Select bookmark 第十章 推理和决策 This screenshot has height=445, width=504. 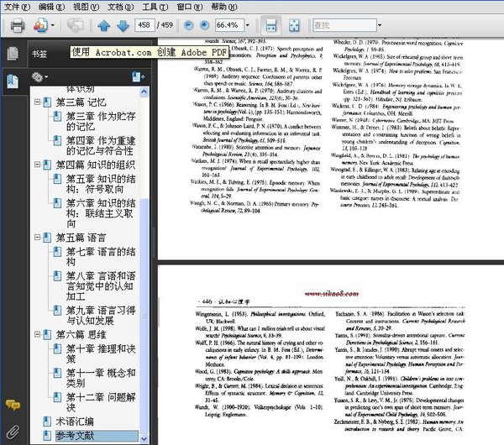pos(101,353)
